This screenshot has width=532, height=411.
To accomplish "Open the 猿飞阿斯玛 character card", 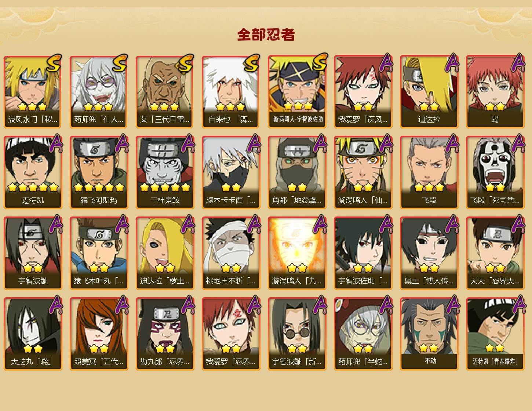I will pos(99,172).
